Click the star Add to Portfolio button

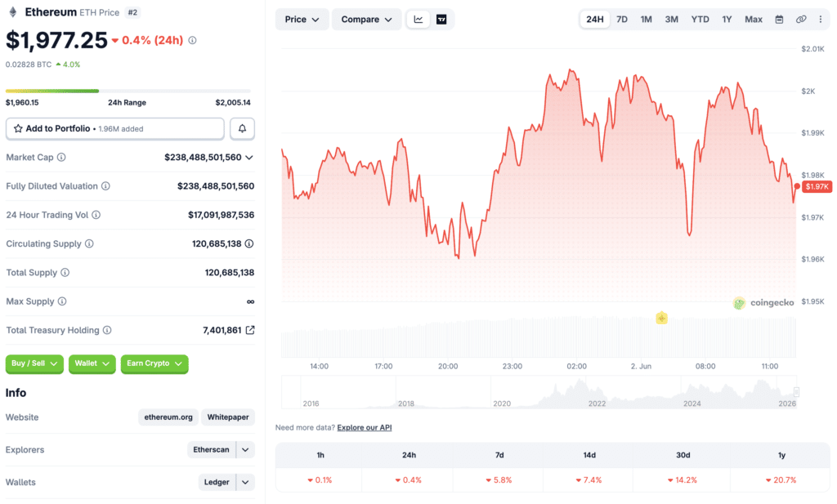coord(114,128)
